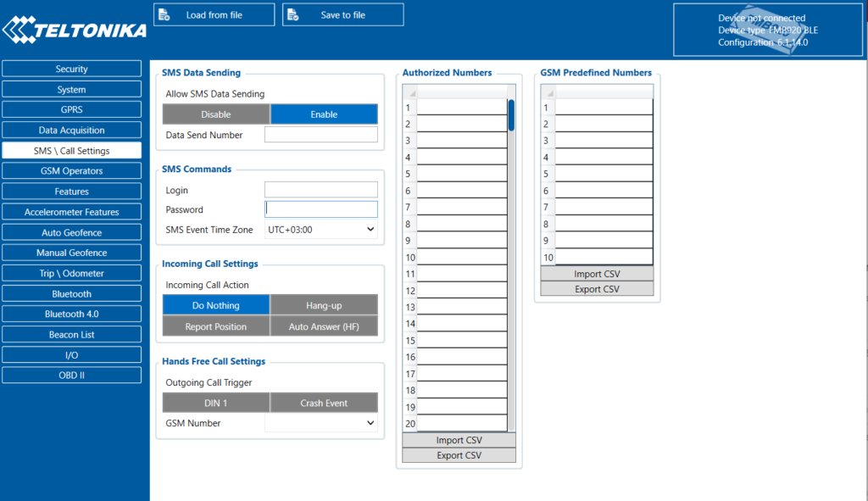868x501 pixels.
Task: Click select-all corner of GSM Predefined Numbers table
Action: coord(548,92)
